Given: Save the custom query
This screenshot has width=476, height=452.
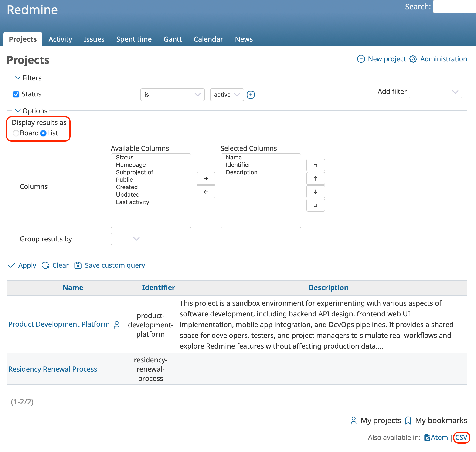Looking at the screenshot, I should pyautogui.click(x=115, y=265).
